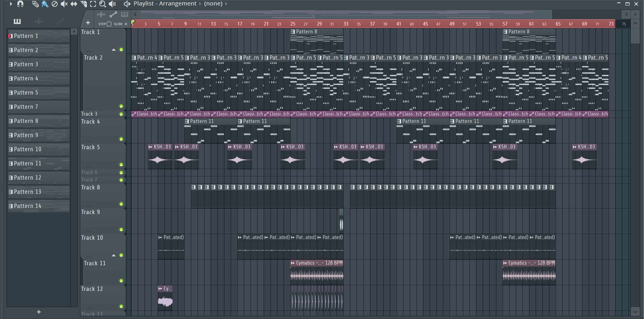
Task: Select the Zoom magnifier tool
Action: point(103,4)
